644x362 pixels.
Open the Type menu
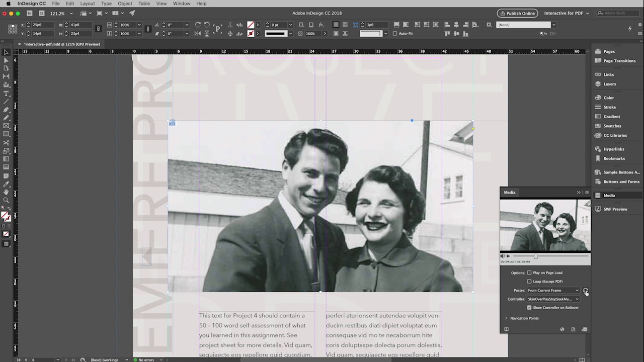[x=106, y=4]
